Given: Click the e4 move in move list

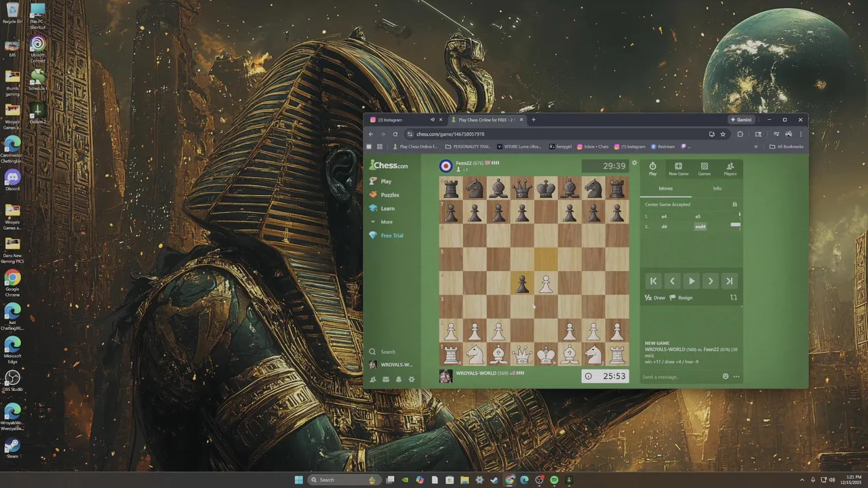Looking at the screenshot, I should [x=664, y=217].
